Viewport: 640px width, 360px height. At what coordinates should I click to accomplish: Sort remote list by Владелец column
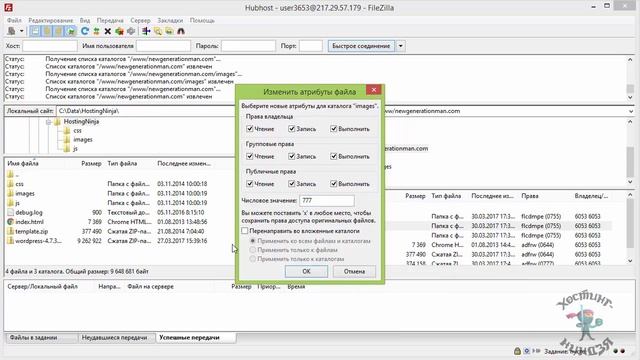[x=591, y=196]
